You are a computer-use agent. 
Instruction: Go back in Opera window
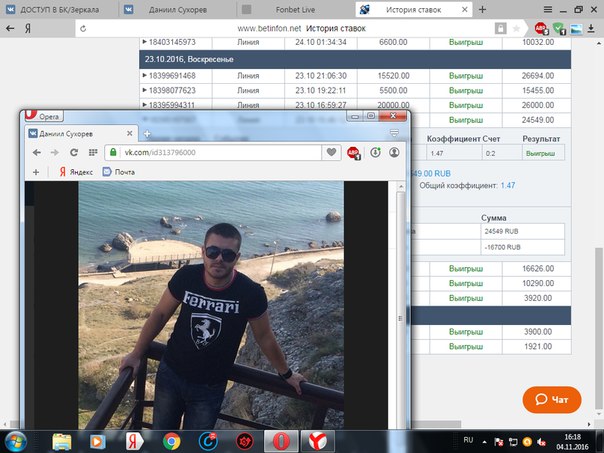point(37,153)
